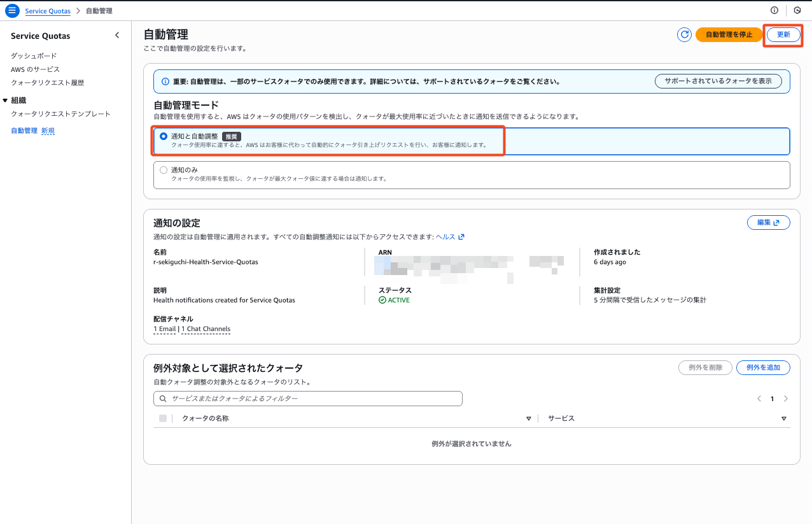Click the external link icon beside ヘルス

click(x=461, y=237)
